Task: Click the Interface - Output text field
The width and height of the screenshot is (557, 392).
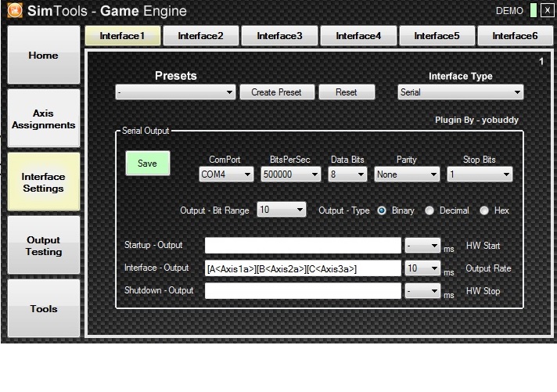Action: pos(303,268)
